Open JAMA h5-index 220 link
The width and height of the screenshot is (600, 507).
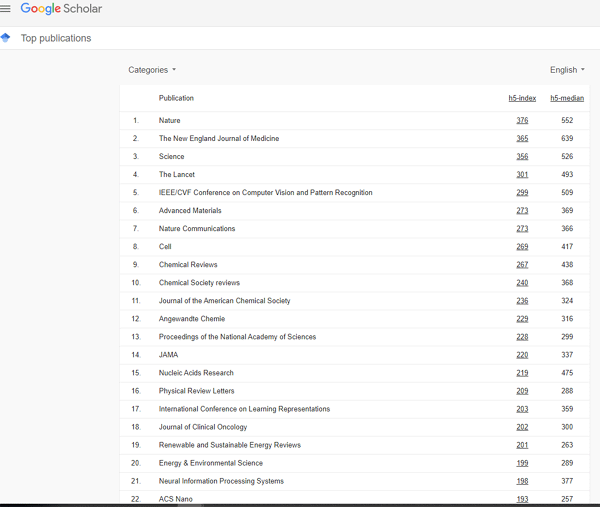pos(522,355)
